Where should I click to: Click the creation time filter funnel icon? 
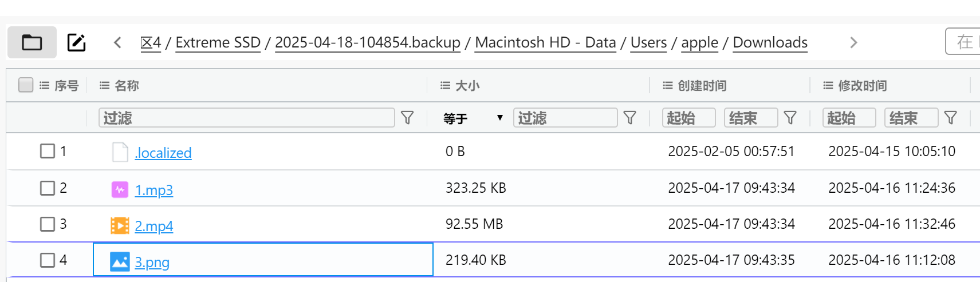point(790,118)
